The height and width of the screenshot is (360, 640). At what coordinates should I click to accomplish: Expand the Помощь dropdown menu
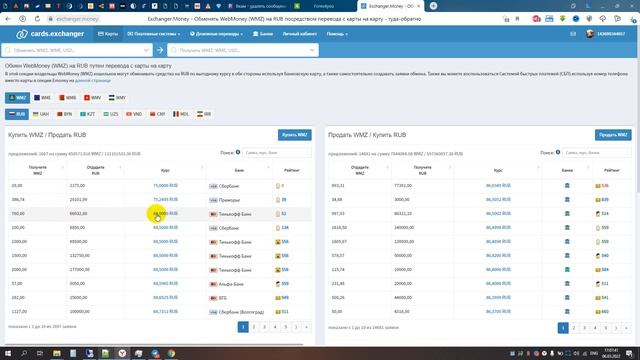[x=337, y=34]
